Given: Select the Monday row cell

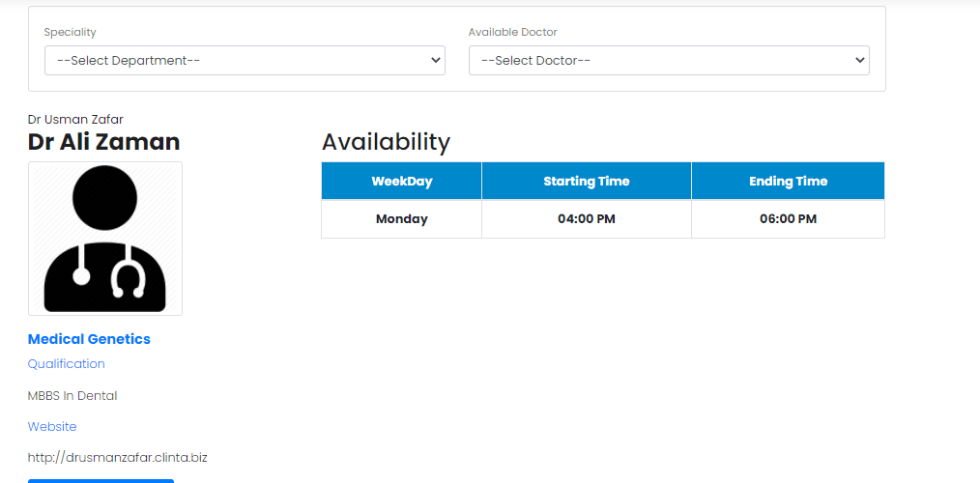Looking at the screenshot, I should (x=402, y=219).
